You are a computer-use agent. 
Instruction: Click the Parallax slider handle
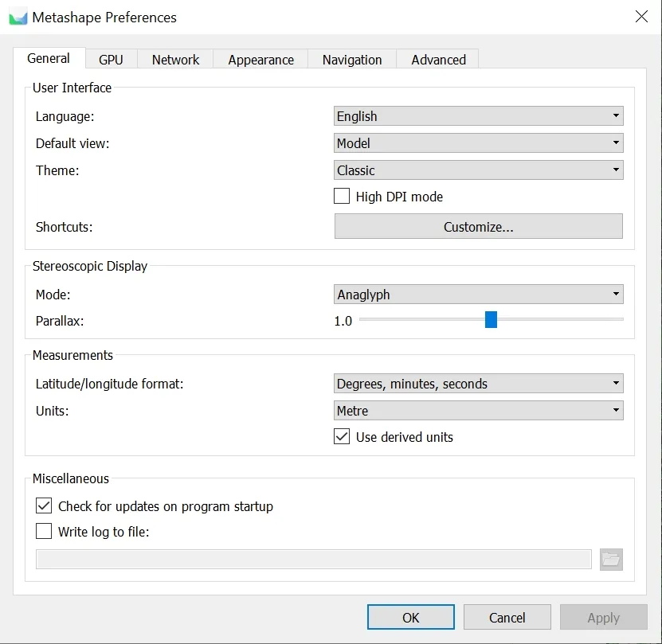pos(491,319)
